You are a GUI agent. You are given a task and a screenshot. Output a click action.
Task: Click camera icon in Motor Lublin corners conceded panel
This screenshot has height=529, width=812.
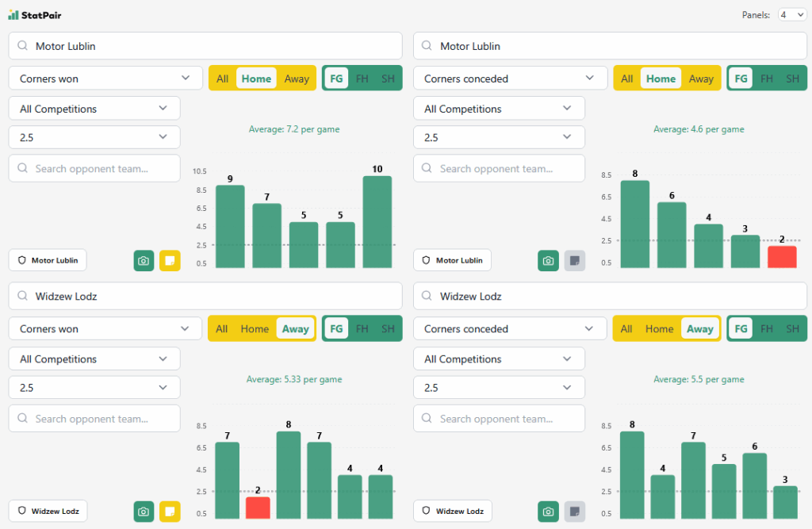coord(548,261)
